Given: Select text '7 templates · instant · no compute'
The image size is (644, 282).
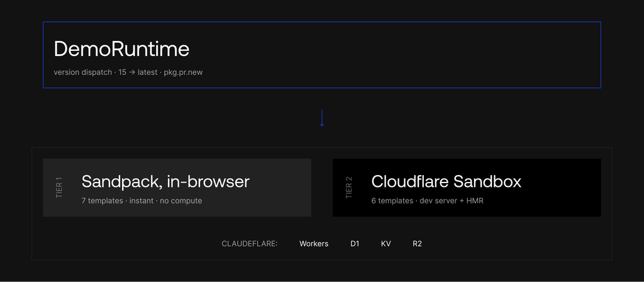Looking at the screenshot, I should (x=142, y=201).
